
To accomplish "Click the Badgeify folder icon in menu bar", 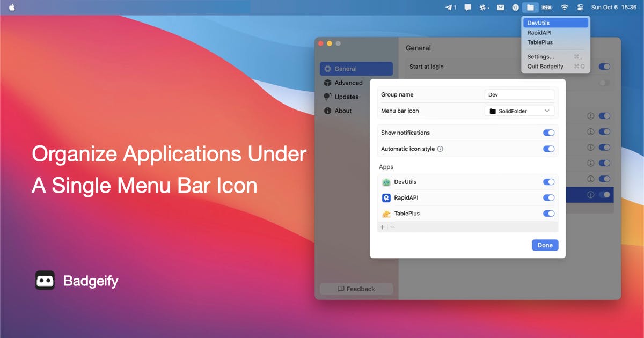I will (x=530, y=8).
